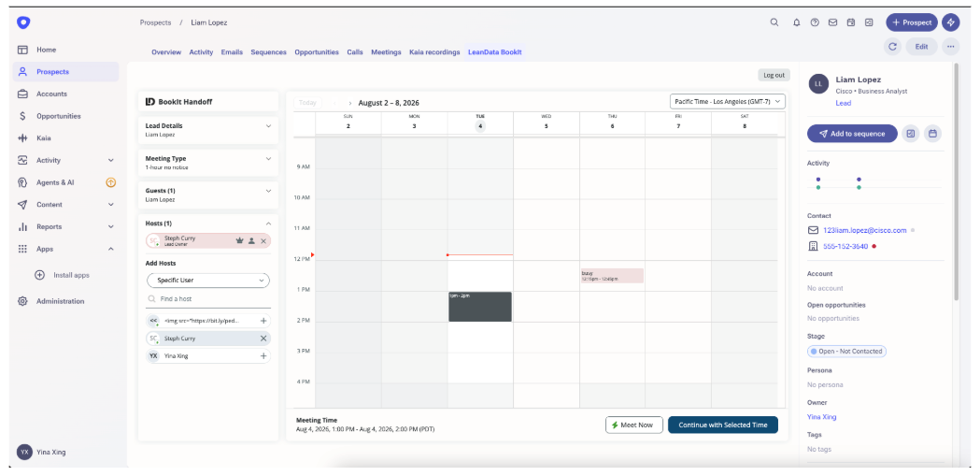This screenshot has width=980, height=476.
Task: Click the Meet Now button
Action: 634,425
